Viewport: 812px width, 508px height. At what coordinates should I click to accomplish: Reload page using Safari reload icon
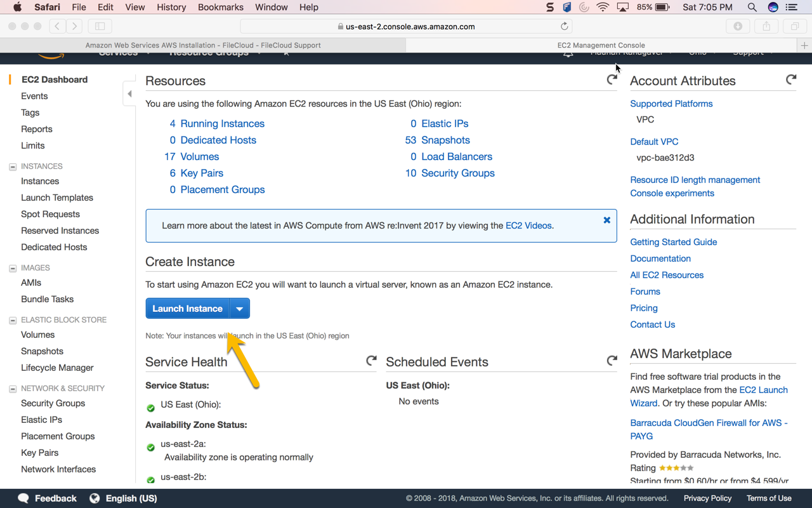[x=564, y=27]
